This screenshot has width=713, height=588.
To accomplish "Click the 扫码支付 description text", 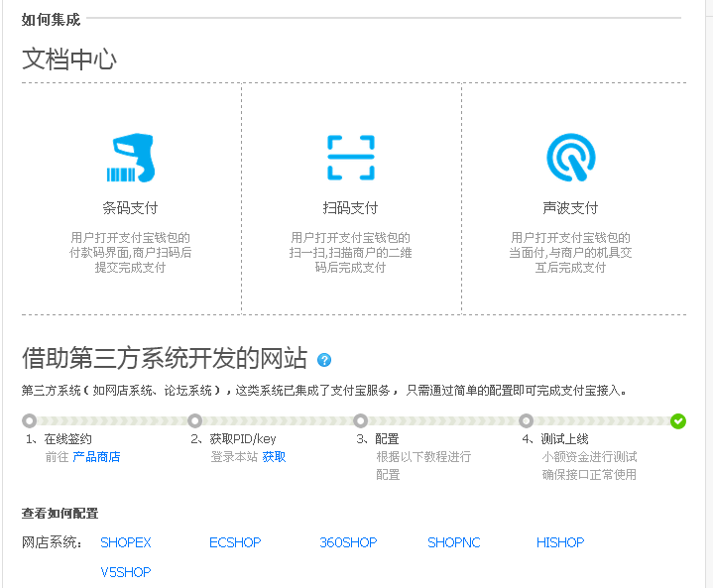I will click(x=351, y=253).
